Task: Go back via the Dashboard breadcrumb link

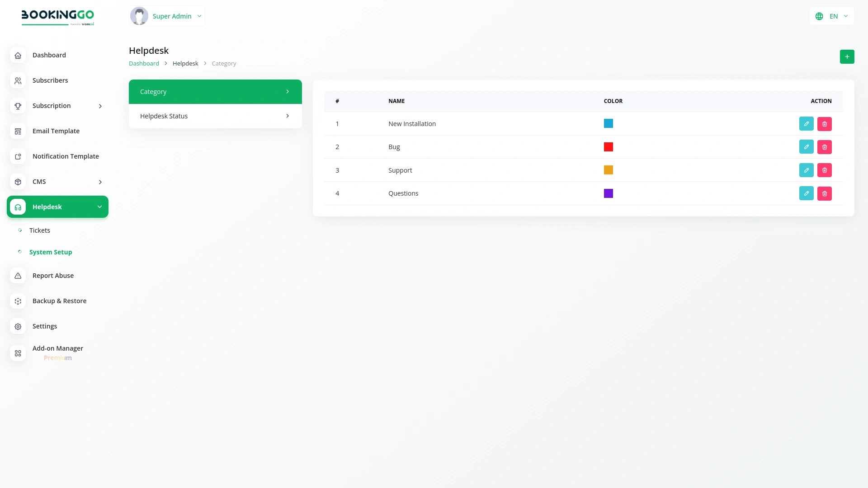Action: (x=144, y=63)
